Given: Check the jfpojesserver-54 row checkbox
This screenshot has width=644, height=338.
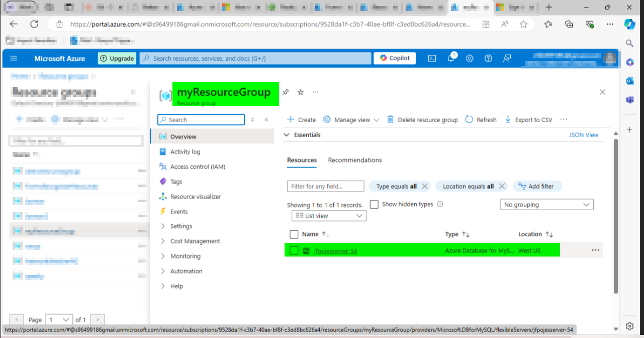Looking at the screenshot, I should tap(294, 250).
